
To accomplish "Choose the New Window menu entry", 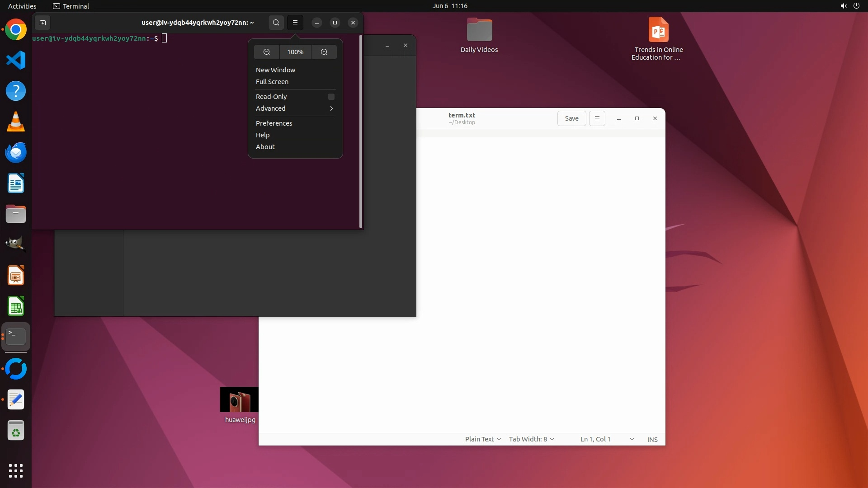I will [x=275, y=70].
